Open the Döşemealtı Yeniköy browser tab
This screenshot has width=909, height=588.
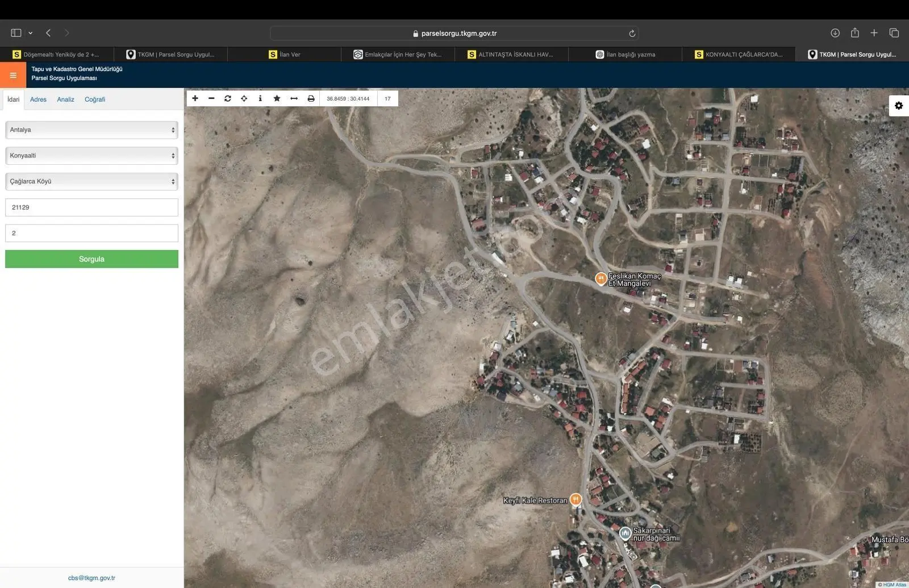(x=57, y=55)
